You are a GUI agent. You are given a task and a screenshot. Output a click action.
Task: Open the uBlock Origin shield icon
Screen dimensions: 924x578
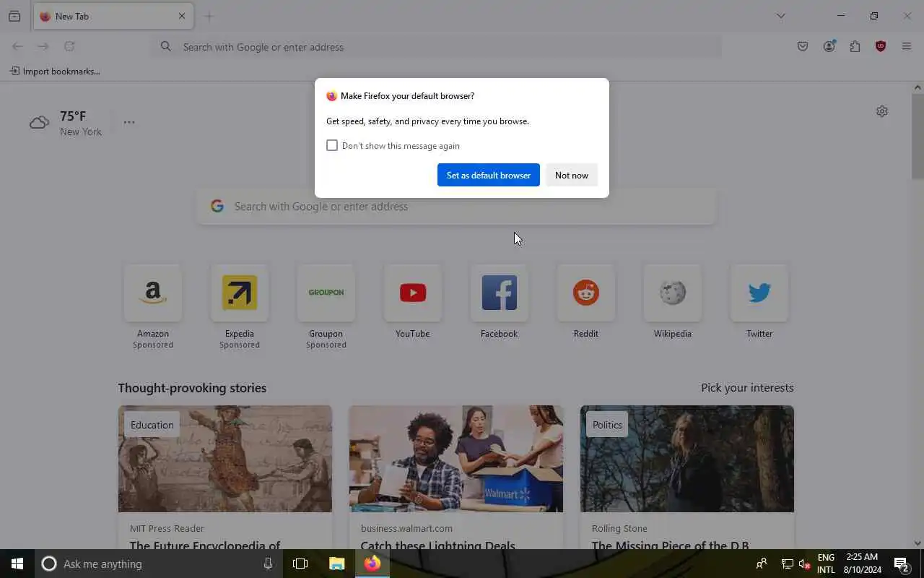click(x=881, y=46)
